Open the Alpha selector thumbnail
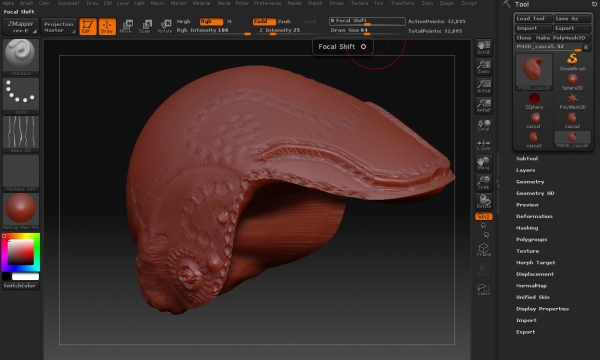The width and height of the screenshot is (600, 360). coord(21,134)
